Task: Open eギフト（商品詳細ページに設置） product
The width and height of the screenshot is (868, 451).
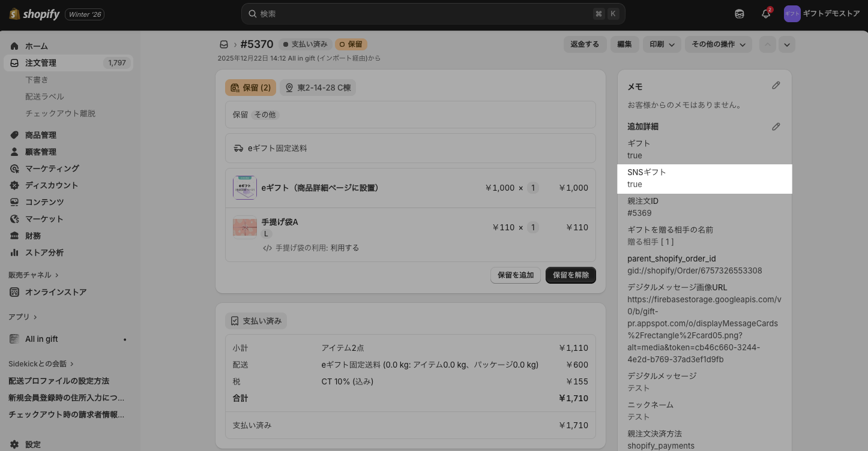Action: click(x=321, y=188)
